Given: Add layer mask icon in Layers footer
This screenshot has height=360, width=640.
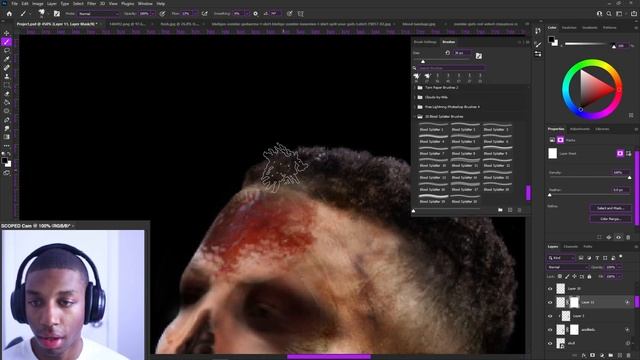Looking at the screenshot, I should tap(593, 356).
